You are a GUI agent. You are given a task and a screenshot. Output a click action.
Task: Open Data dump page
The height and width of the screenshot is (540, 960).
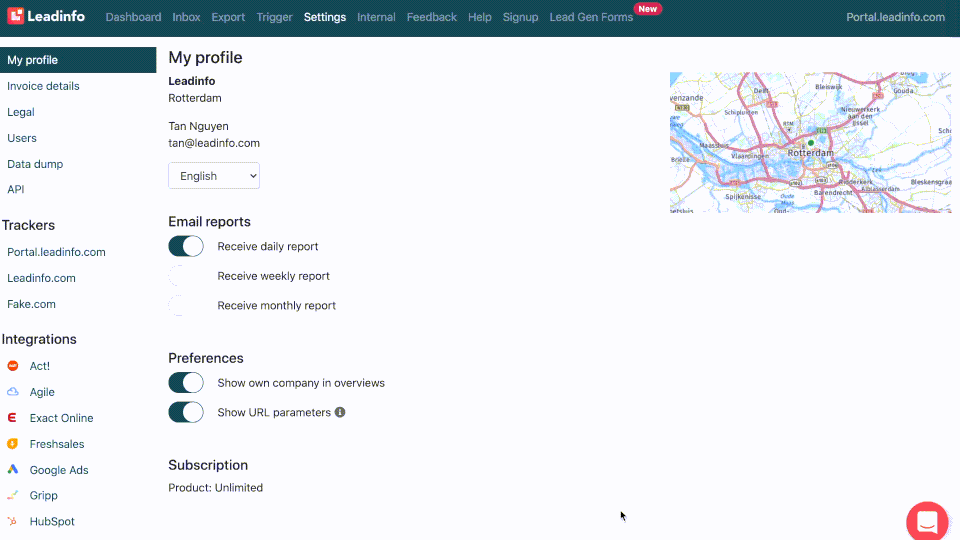35,164
